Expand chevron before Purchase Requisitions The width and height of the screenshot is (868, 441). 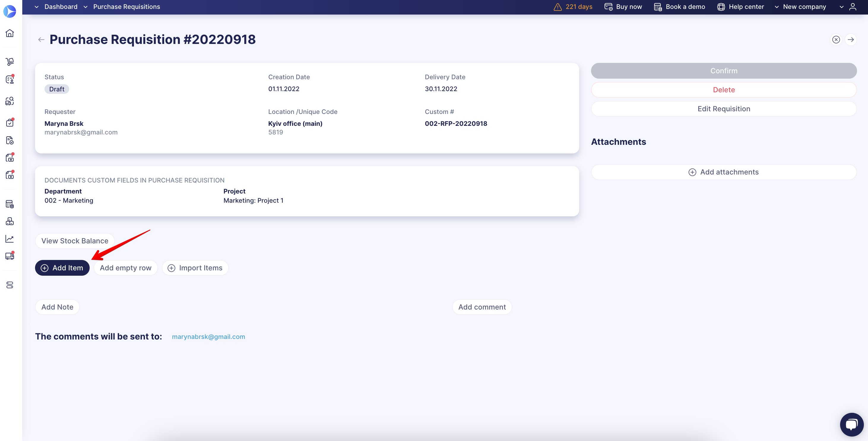(x=85, y=7)
